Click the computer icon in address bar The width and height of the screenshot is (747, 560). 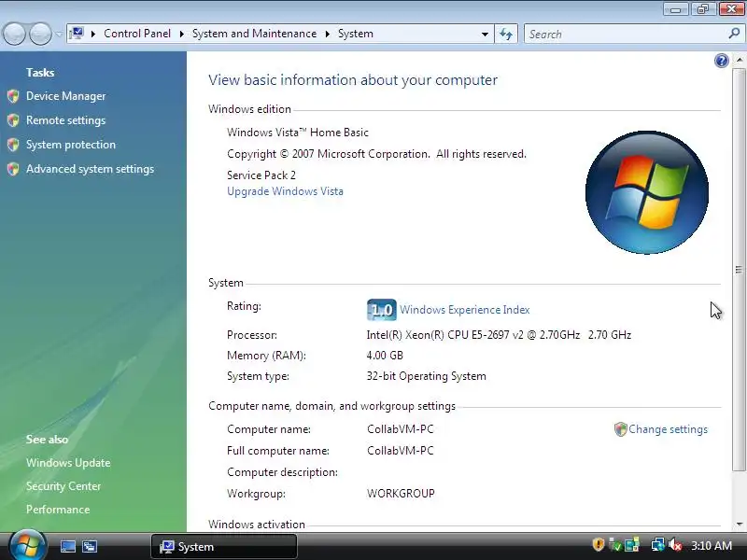tap(77, 34)
